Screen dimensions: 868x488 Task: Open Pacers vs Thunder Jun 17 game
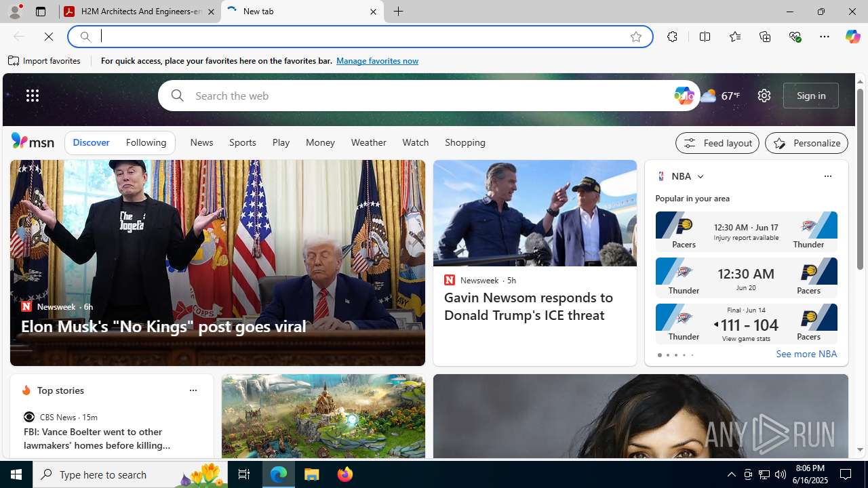pyautogui.click(x=746, y=231)
